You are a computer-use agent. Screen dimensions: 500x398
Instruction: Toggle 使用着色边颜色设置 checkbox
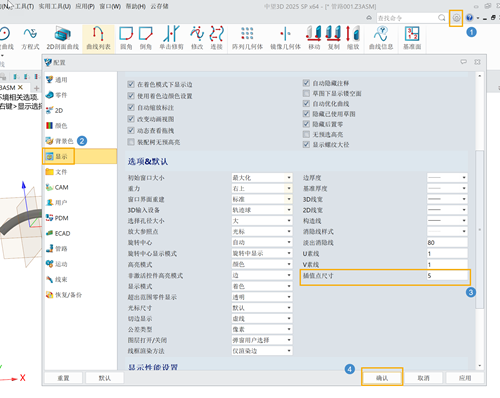tap(131, 96)
